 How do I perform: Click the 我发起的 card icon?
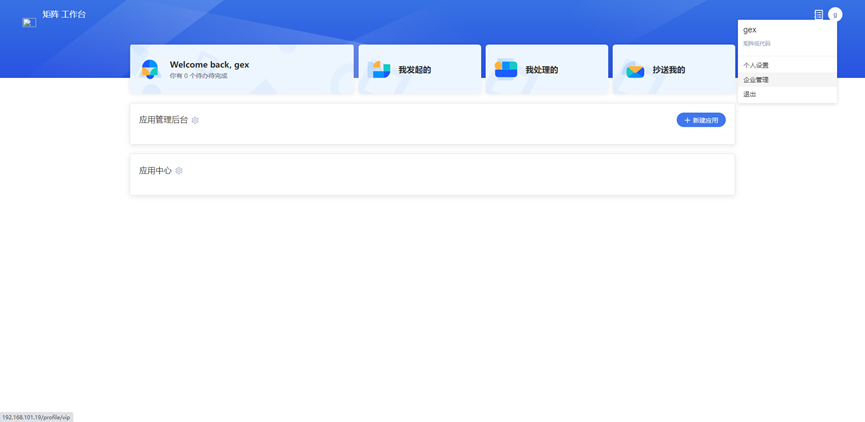point(381,70)
